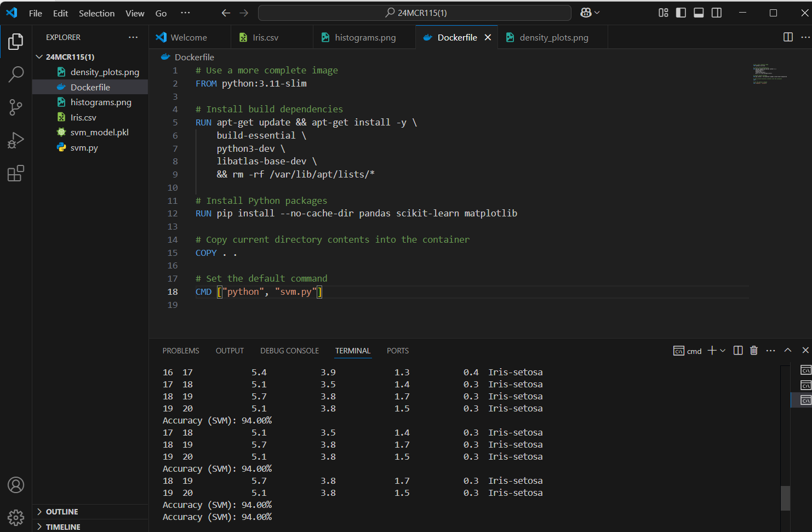Open the View menu

coord(135,13)
